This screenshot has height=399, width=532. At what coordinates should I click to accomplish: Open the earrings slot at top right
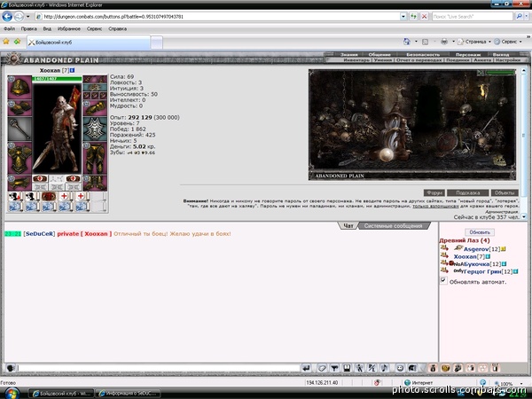coord(95,79)
